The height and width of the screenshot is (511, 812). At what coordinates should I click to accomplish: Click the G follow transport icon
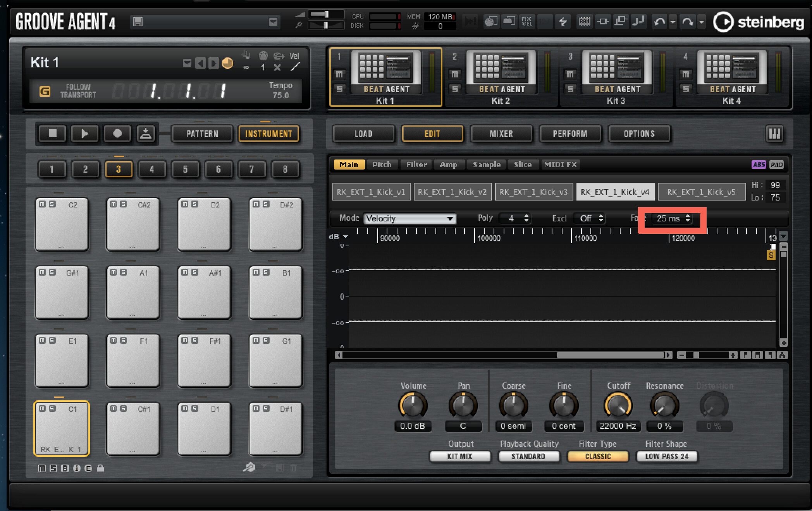[x=45, y=91]
